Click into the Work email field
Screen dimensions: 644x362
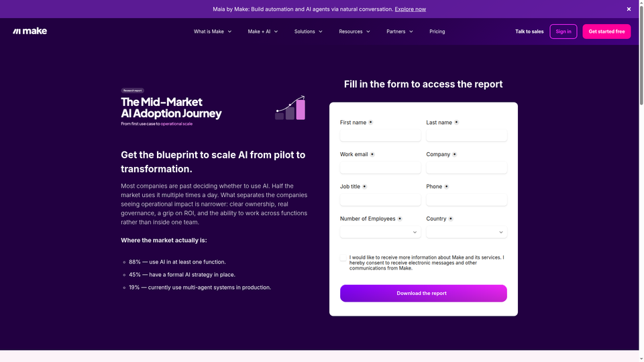pos(380,168)
